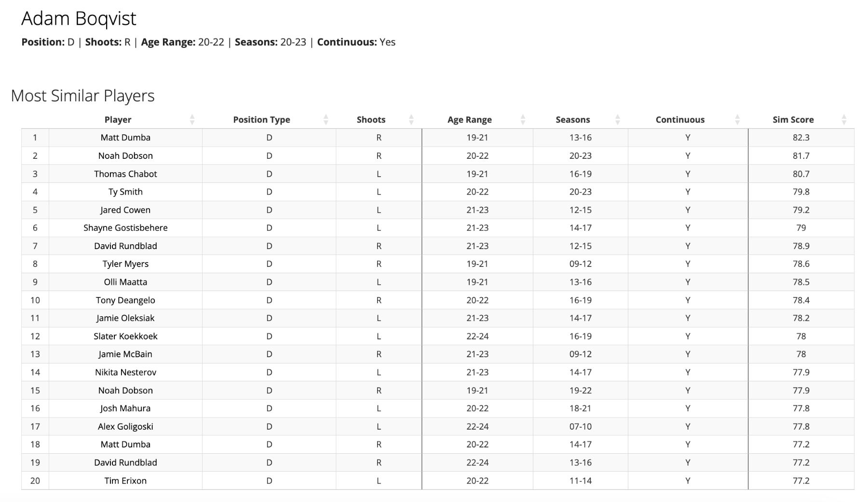Image resolution: width=868 pixels, height=502 pixels.
Task: Toggle the sort icon for Shoots column
Action: coord(411,120)
